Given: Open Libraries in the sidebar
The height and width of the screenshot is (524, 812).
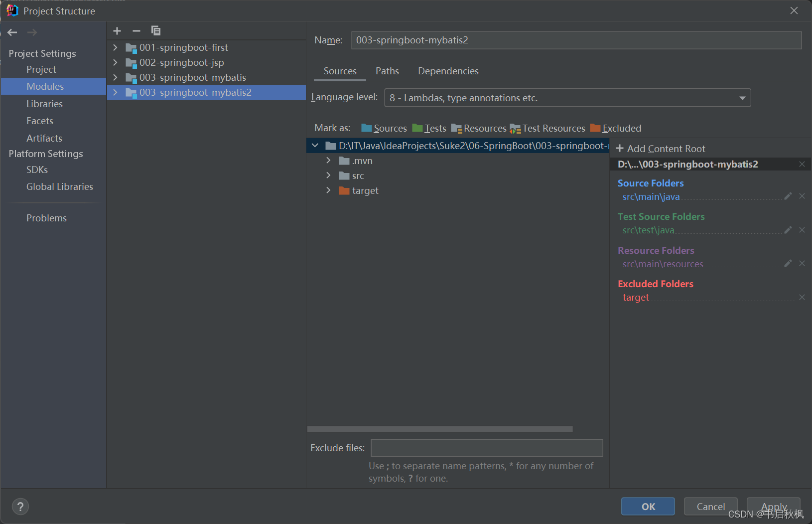Looking at the screenshot, I should 44,104.
